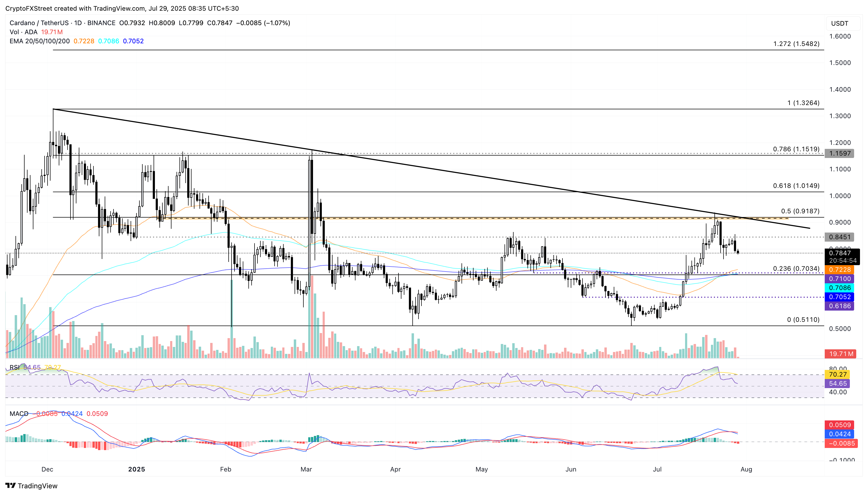Viewport: 868px width, 495px height.
Task: Click the gray 1.1597 level price tag
Action: click(840, 153)
